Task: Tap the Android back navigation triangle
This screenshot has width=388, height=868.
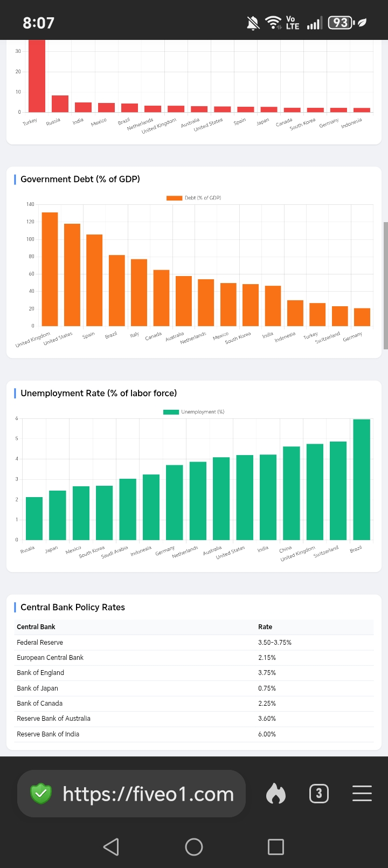Action: pyautogui.click(x=111, y=847)
